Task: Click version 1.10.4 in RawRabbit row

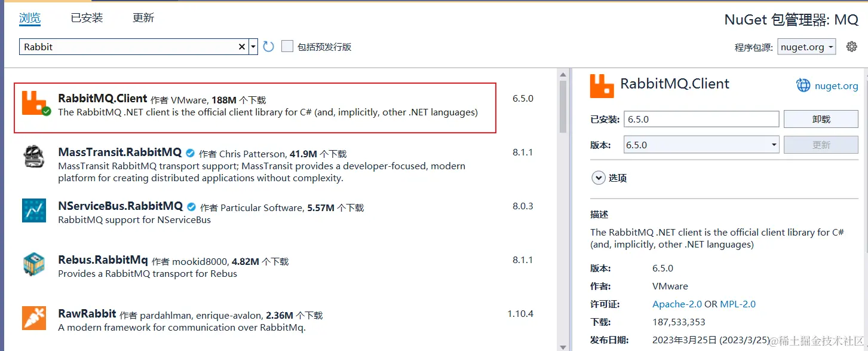Action: [520, 314]
